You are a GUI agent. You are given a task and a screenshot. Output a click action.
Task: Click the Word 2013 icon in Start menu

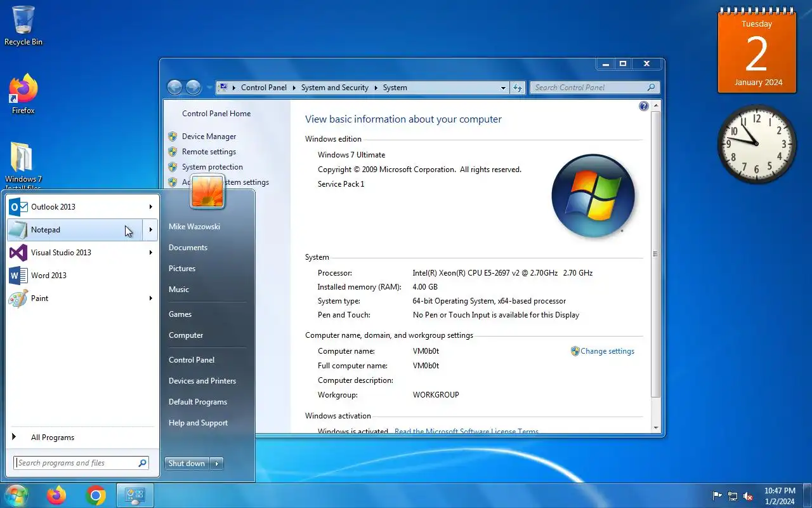(x=18, y=276)
